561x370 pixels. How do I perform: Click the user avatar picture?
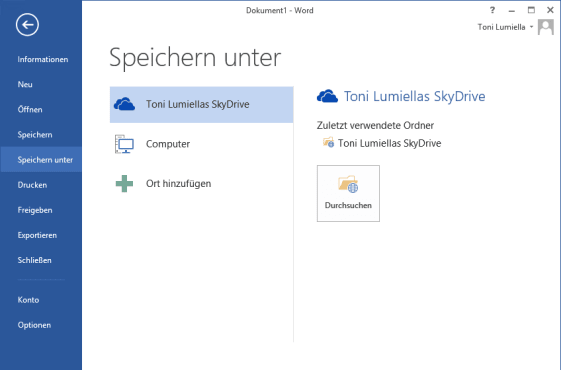pos(546,27)
